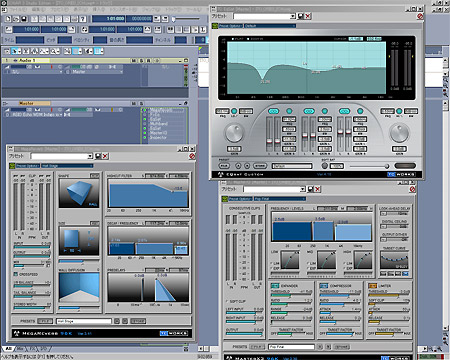Click the third band link icon in EQ
This screenshot has width=450, height=360.
point(344,111)
